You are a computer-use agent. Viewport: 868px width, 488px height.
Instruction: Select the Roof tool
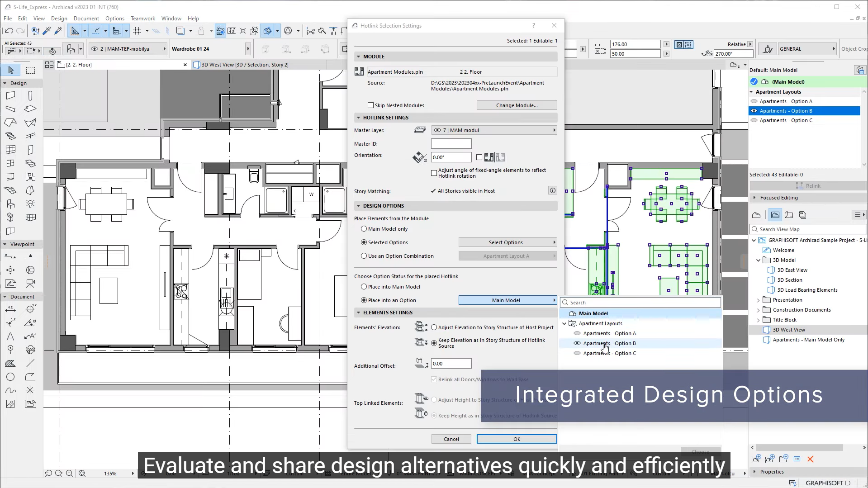point(11,123)
